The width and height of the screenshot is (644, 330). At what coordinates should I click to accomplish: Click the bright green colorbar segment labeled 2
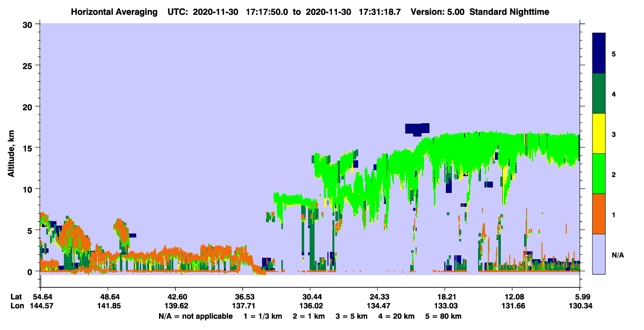pyautogui.click(x=599, y=173)
